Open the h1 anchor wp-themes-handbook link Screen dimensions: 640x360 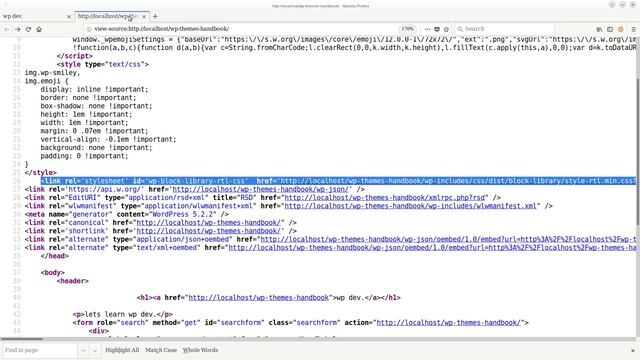click(258, 298)
